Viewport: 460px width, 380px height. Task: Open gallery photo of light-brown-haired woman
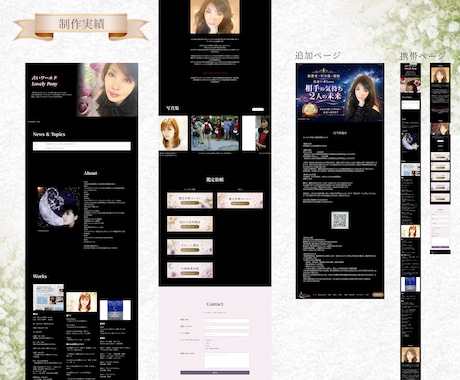[x=173, y=133]
